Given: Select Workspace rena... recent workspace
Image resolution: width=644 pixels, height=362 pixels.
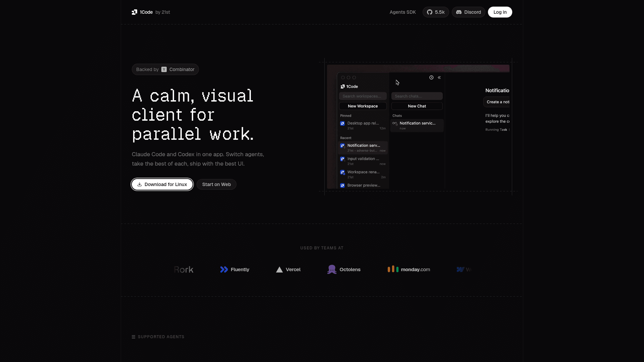Looking at the screenshot, I should click(x=363, y=174).
